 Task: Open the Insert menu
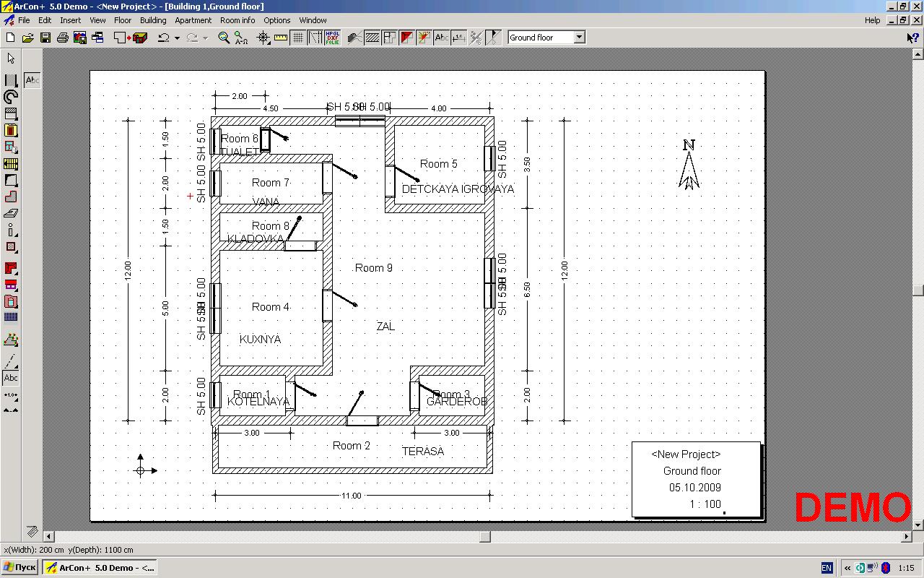coord(70,20)
